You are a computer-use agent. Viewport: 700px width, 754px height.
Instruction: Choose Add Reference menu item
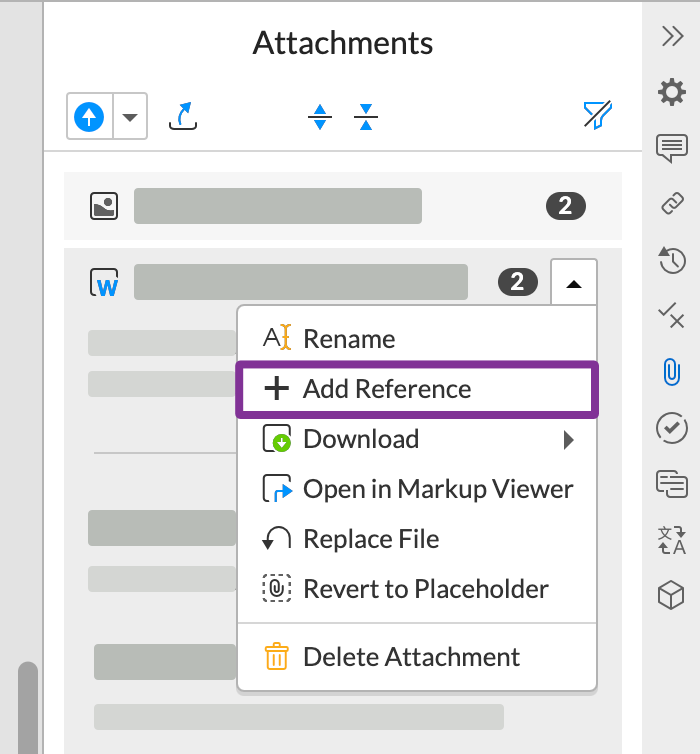click(x=386, y=389)
